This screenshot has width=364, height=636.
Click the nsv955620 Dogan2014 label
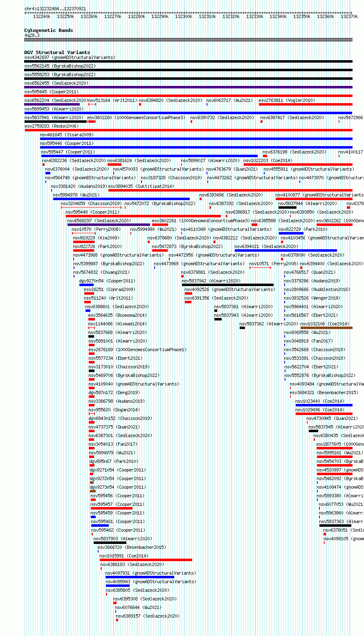114,410
